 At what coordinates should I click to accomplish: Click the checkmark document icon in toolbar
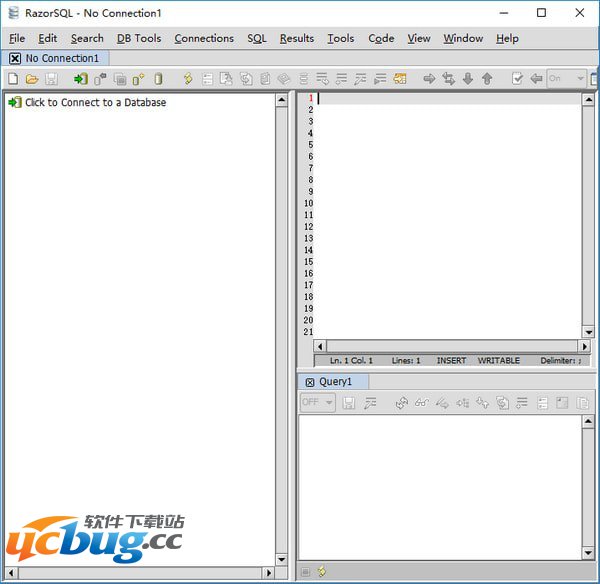click(517, 79)
